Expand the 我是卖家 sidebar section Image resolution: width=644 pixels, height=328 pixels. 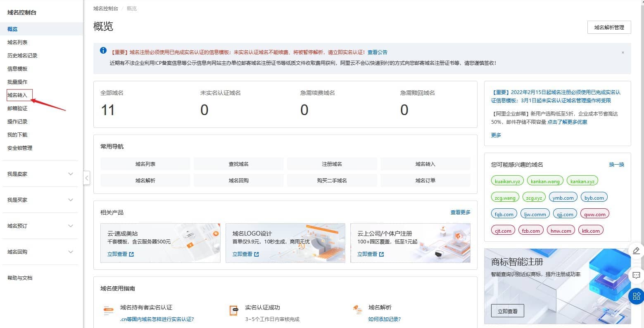[x=70, y=174]
